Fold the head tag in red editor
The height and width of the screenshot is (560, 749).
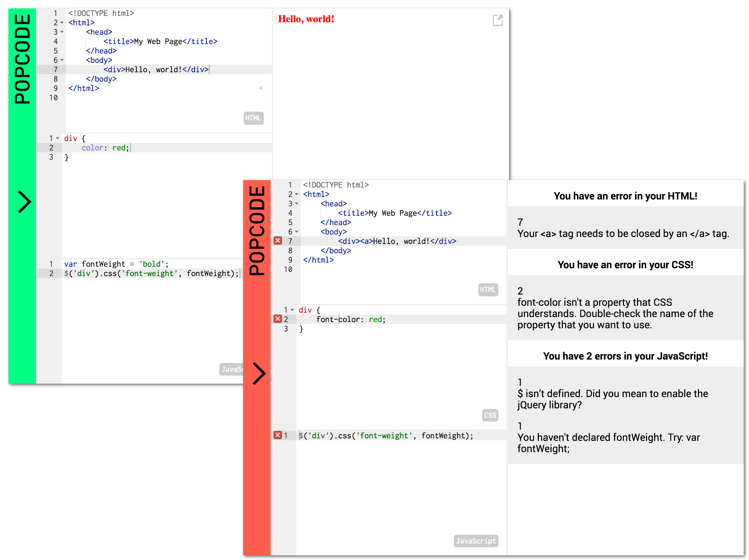coord(297,204)
